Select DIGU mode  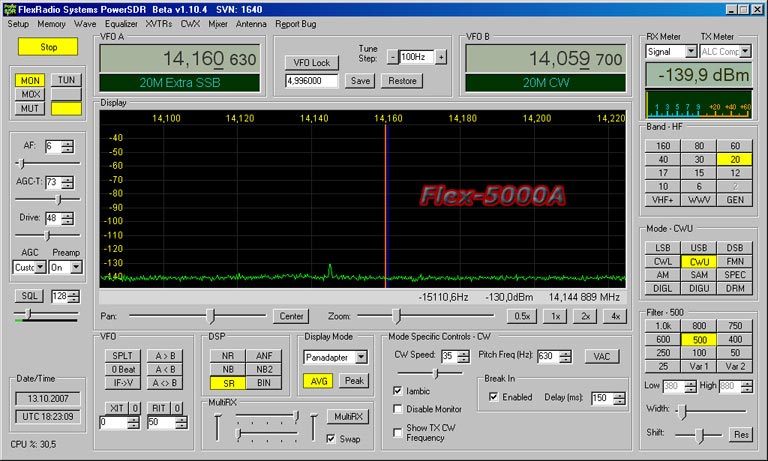(699, 289)
